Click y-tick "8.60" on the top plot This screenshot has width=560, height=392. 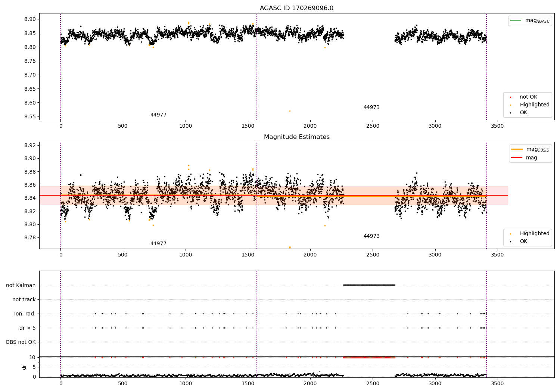30,103
